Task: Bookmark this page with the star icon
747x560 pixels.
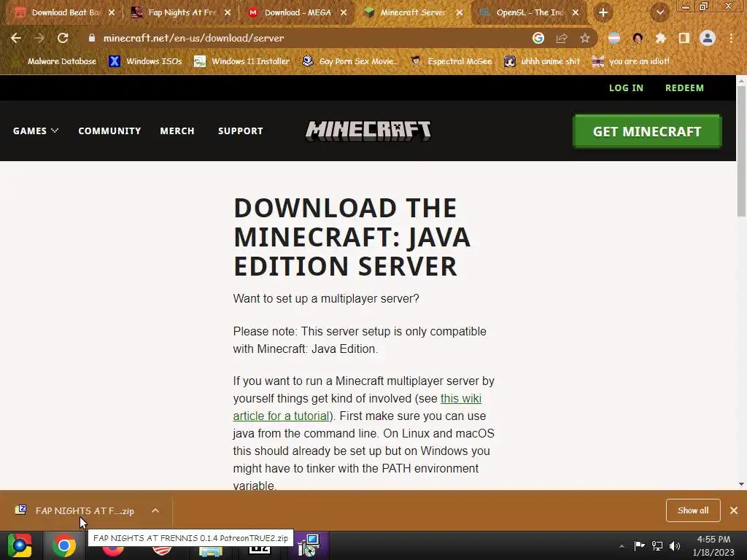Action: [x=585, y=38]
